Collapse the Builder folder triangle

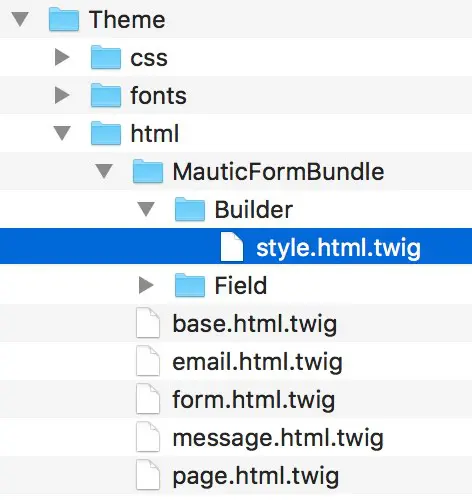coord(146,209)
